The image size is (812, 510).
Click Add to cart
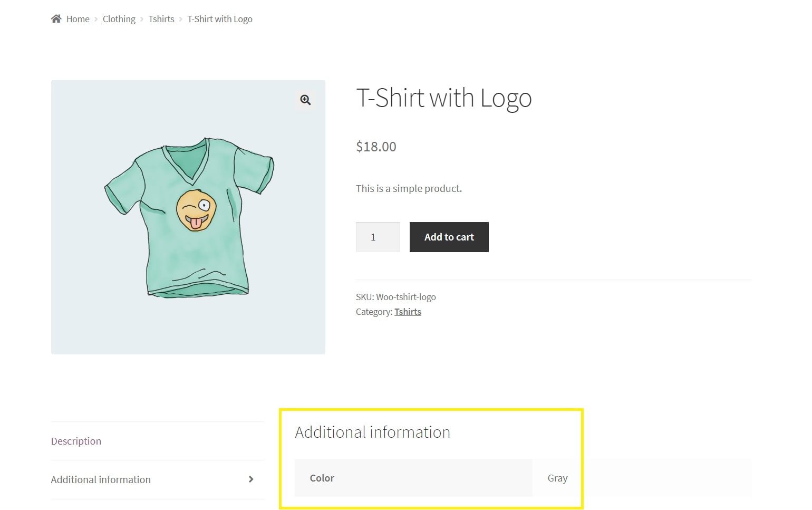click(449, 237)
